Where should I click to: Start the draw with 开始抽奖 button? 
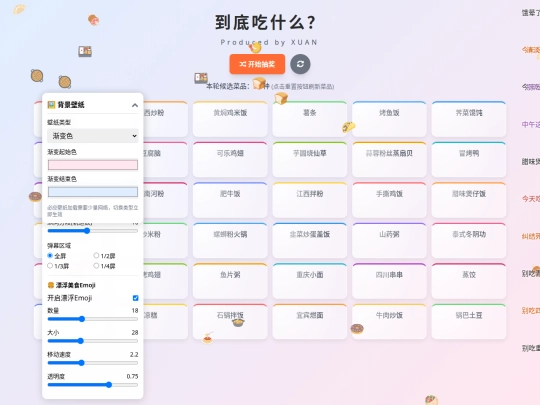[257, 64]
